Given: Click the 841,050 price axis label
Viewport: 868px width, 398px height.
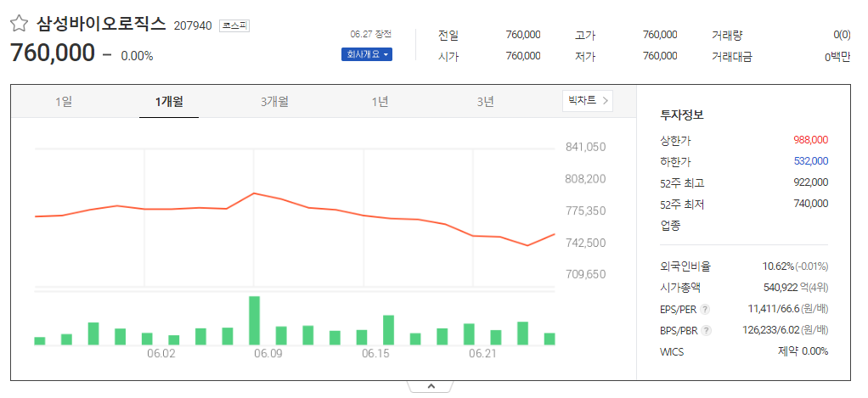Looking at the screenshot, I should [x=586, y=147].
